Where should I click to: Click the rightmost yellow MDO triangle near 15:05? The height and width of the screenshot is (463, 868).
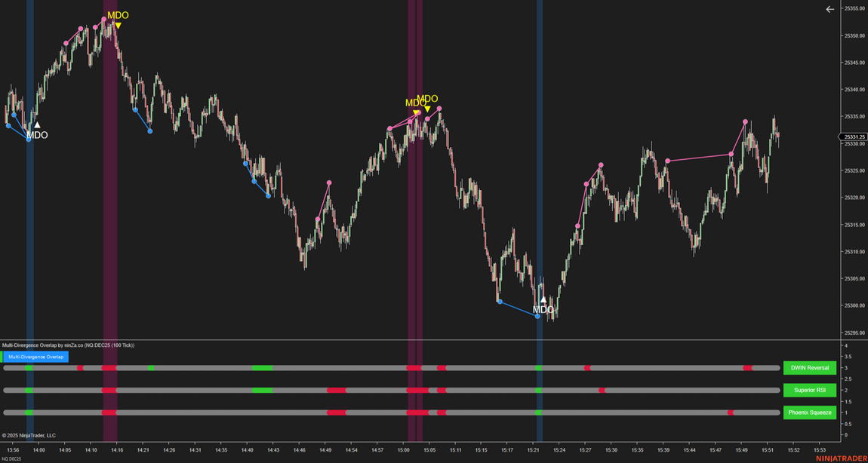427,109
